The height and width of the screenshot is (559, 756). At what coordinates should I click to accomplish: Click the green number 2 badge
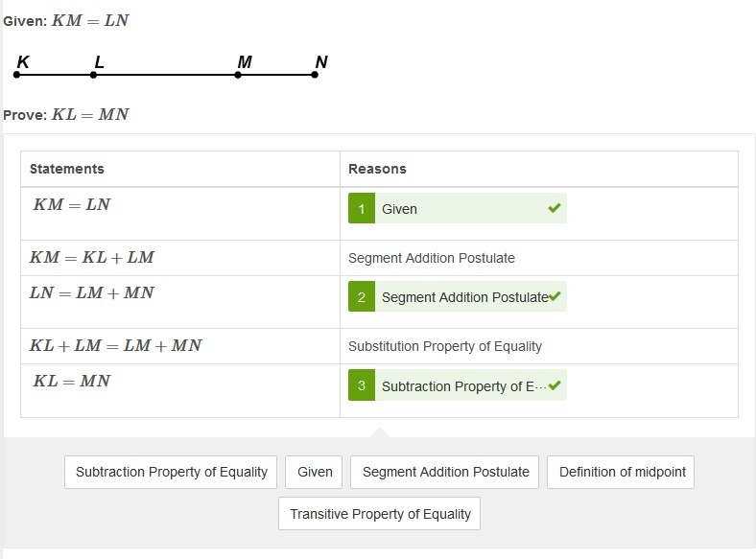(361, 296)
